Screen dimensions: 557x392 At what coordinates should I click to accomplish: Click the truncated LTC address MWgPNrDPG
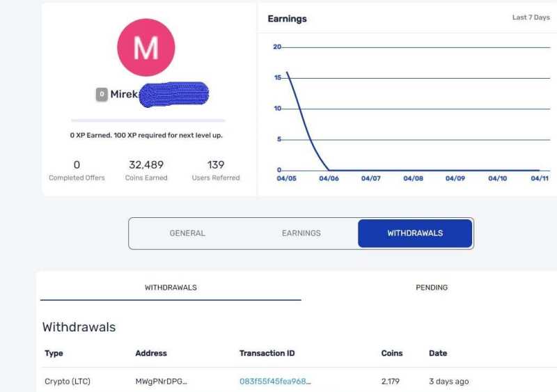(x=162, y=382)
